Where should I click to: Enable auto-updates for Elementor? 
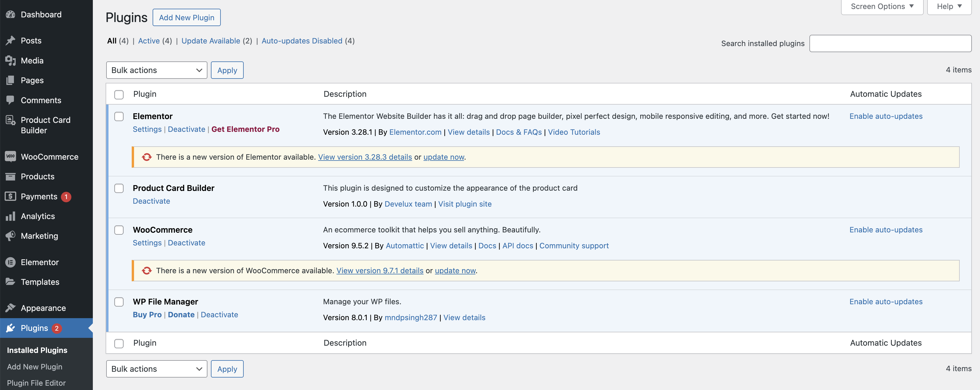pyautogui.click(x=886, y=116)
